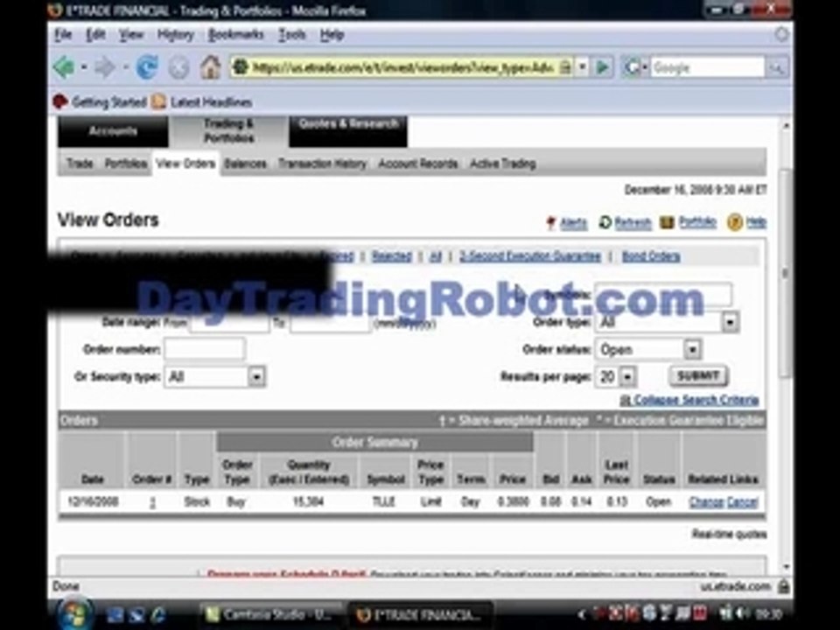Click the Date range To field
The image size is (840, 630).
330,323
